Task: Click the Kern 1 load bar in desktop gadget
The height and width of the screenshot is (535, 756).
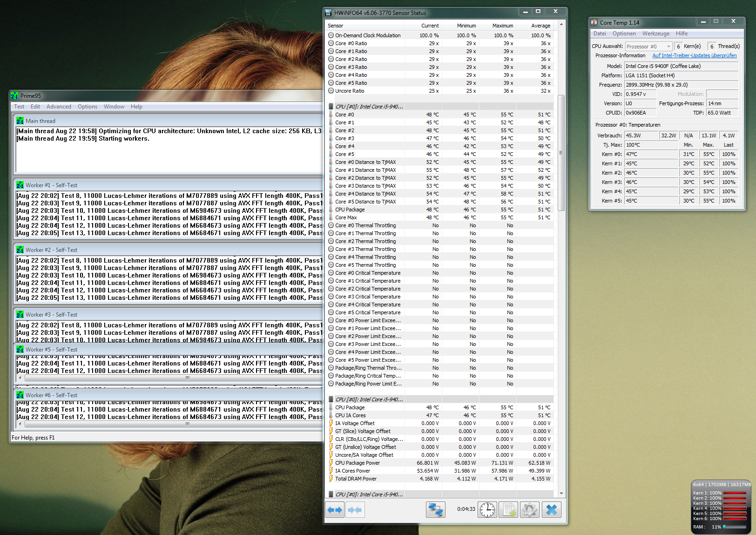Action: pos(735,493)
